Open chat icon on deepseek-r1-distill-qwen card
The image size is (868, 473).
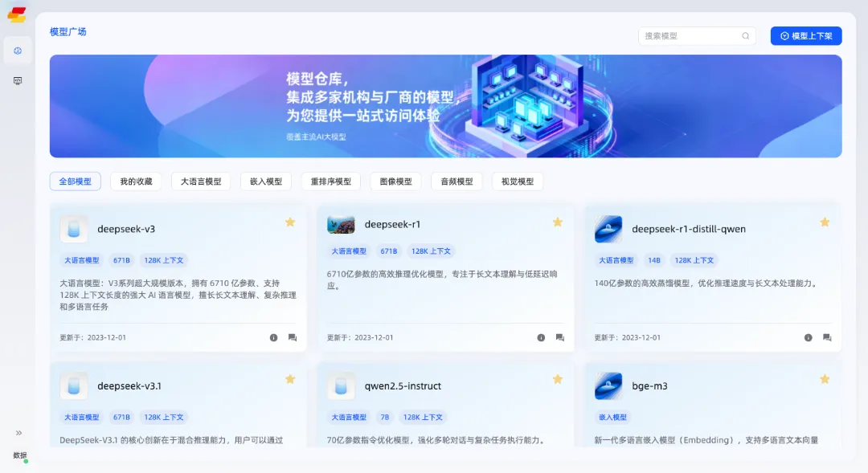click(827, 337)
